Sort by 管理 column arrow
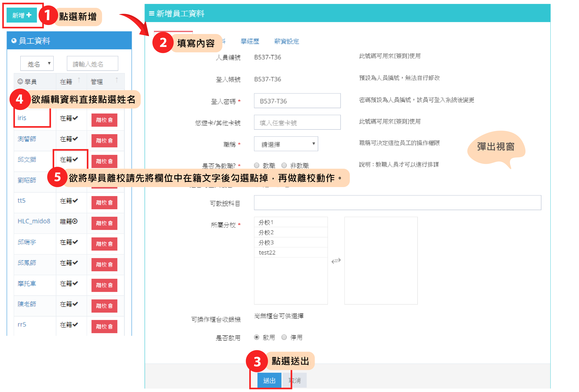 [117, 80]
